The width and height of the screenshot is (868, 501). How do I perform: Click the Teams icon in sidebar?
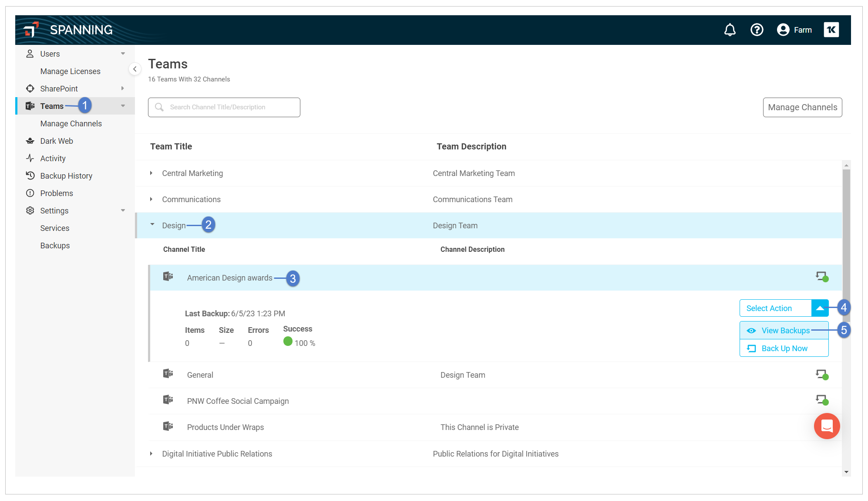coord(30,106)
